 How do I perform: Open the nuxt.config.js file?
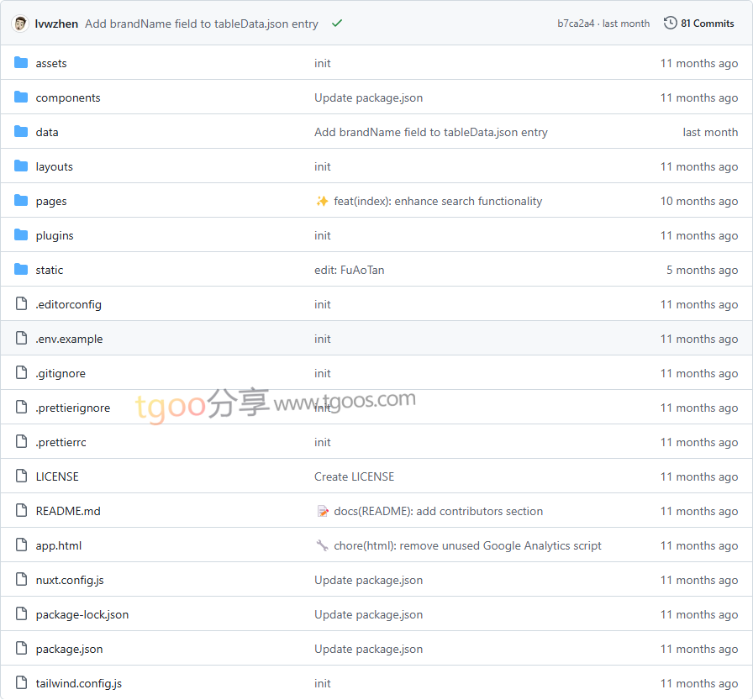[70, 580]
